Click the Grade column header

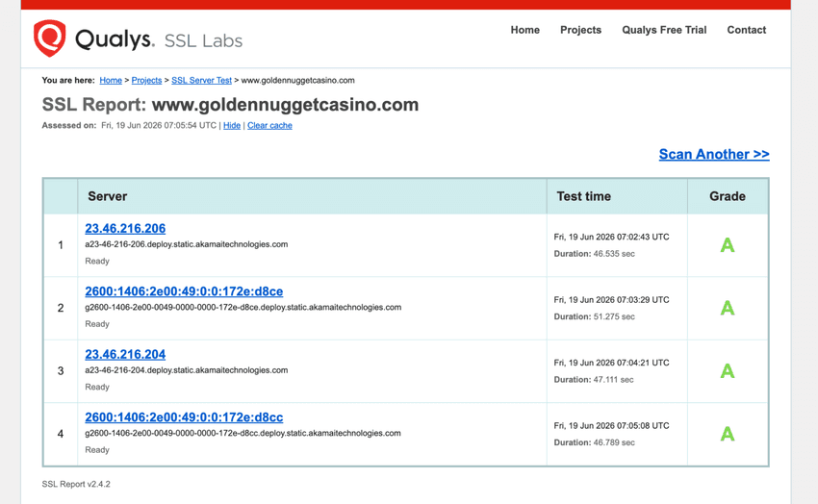pyautogui.click(x=728, y=196)
